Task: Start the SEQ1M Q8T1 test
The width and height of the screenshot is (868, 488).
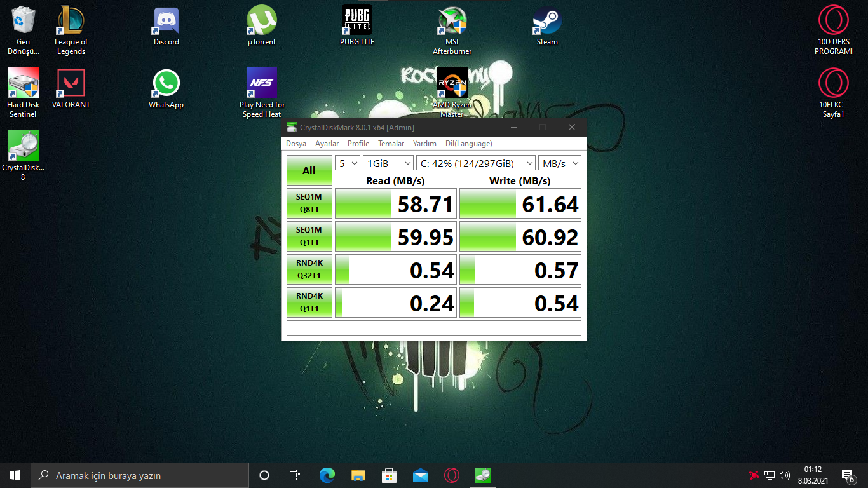Action: click(x=309, y=203)
